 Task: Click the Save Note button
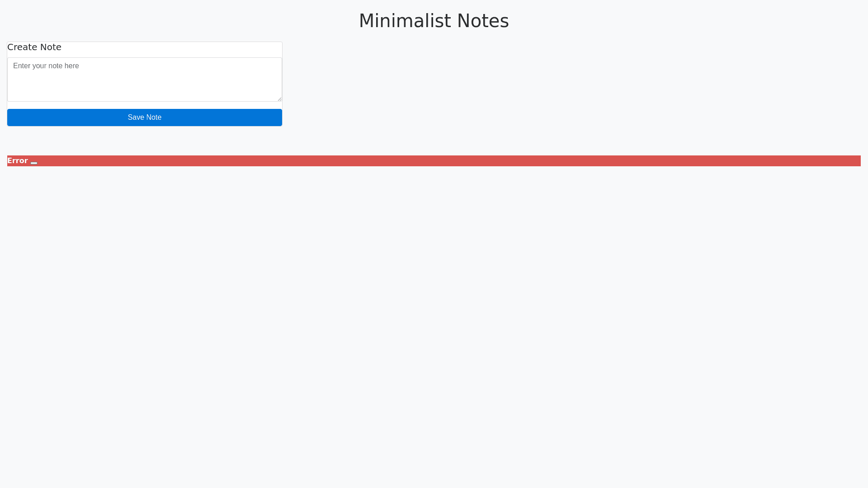point(145,117)
